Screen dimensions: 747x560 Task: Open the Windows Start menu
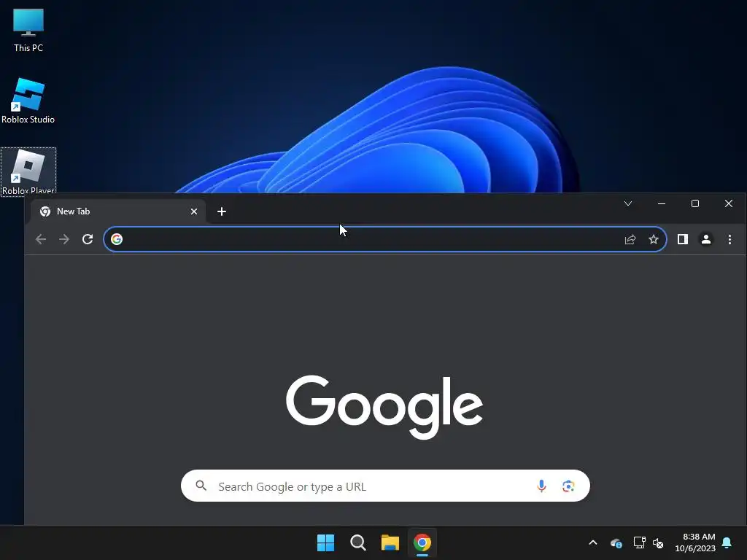326,542
